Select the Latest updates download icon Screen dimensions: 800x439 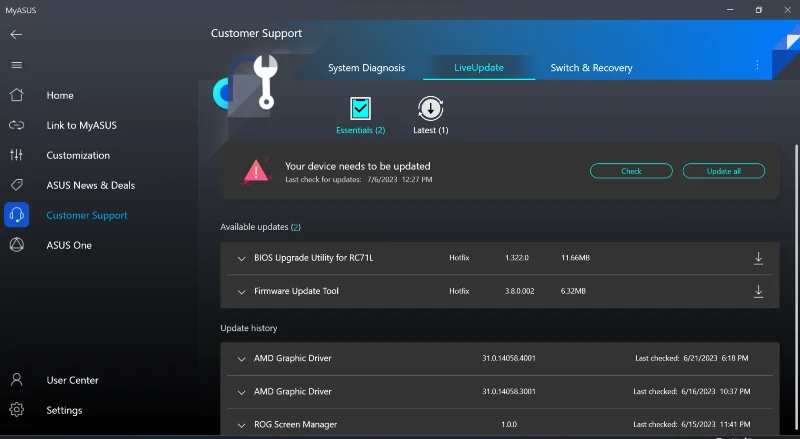point(430,108)
